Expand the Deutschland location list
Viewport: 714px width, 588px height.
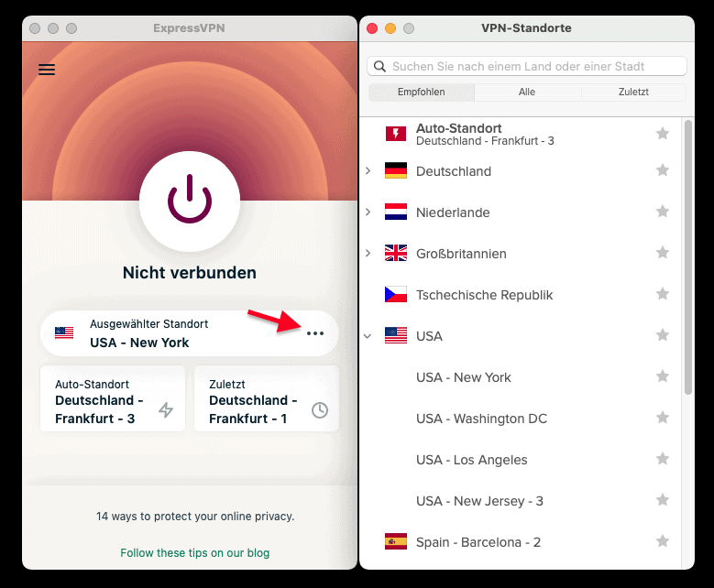(368, 170)
